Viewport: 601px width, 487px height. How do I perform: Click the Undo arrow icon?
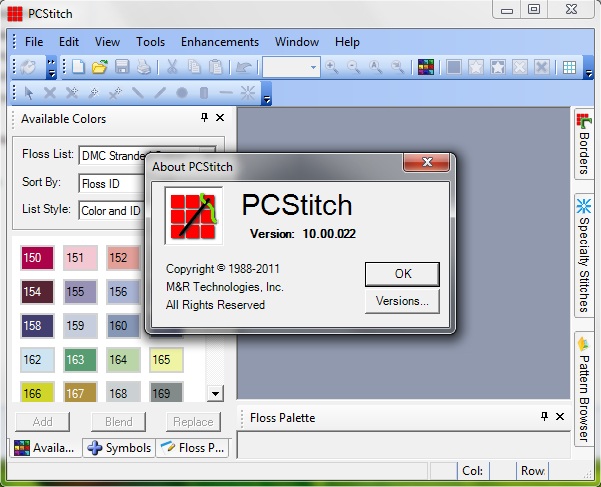pyautogui.click(x=243, y=67)
